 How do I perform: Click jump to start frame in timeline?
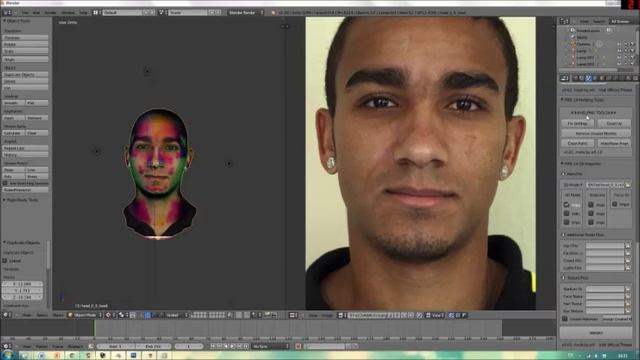[x=213, y=346]
